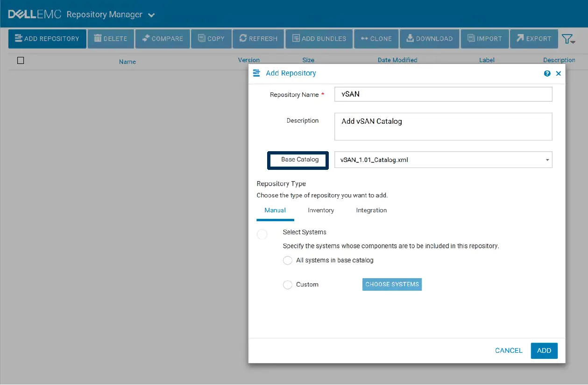
Task: Click the Add Repository dialog title icon
Action: pyautogui.click(x=256, y=73)
